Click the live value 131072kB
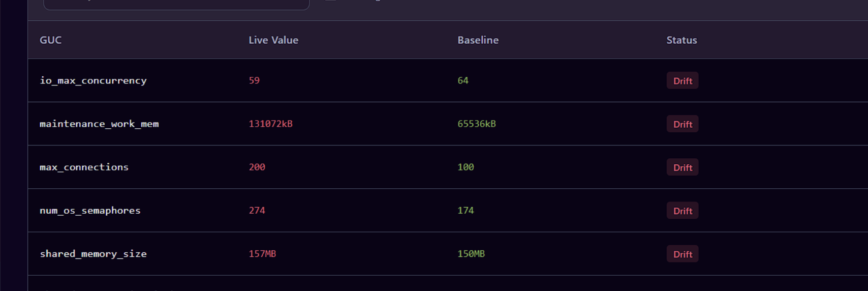This screenshot has width=868, height=291. click(x=270, y=124)
